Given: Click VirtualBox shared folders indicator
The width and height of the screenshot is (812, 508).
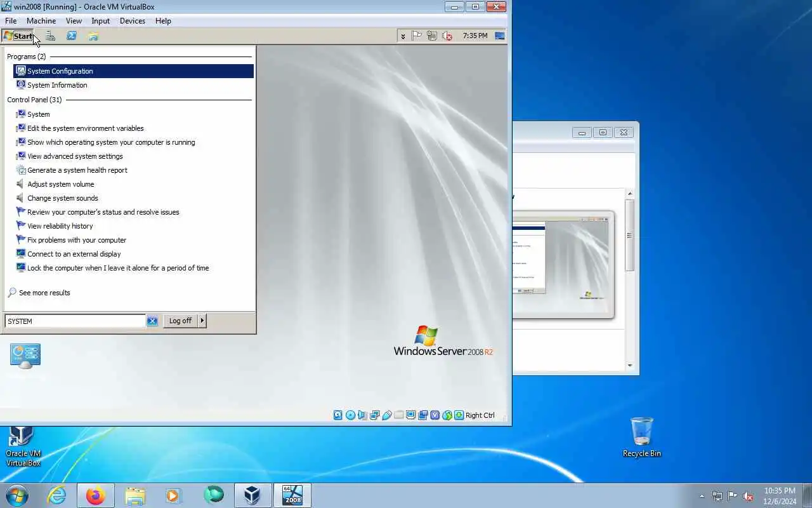Looking at the screenshot, I should pyautogui.click(x=398, y=415).
